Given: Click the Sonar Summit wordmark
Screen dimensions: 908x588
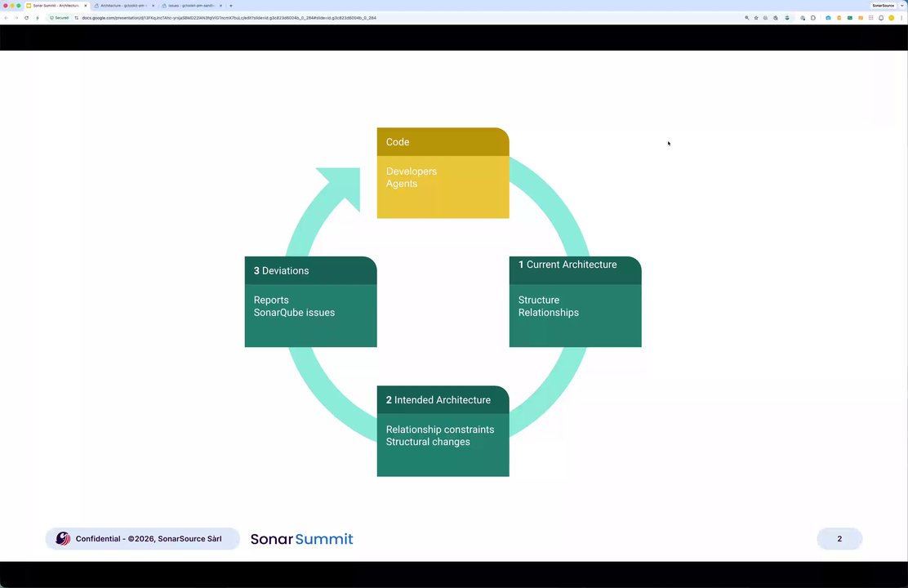Looking at the screenshot, I should tap(301, 539).
